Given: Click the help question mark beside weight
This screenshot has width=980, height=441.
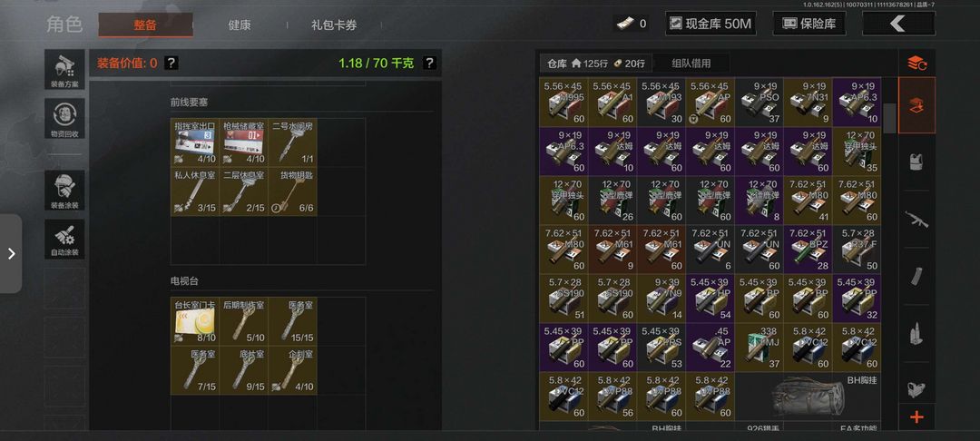Looking at the screenshot, I should [428, 64].
